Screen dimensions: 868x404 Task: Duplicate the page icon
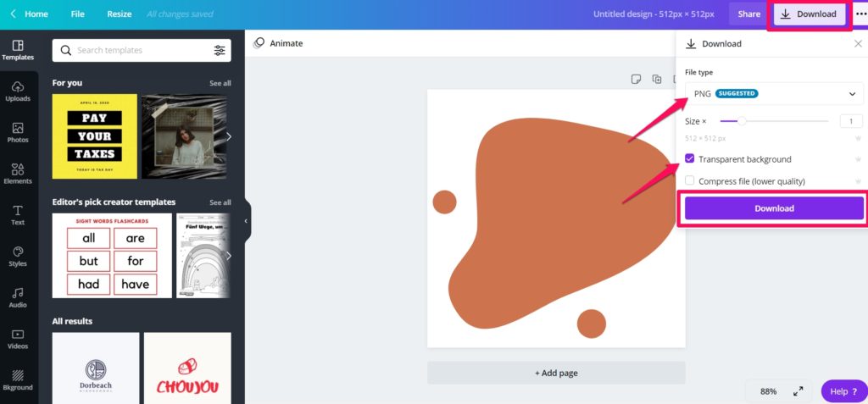pos(657,79)
